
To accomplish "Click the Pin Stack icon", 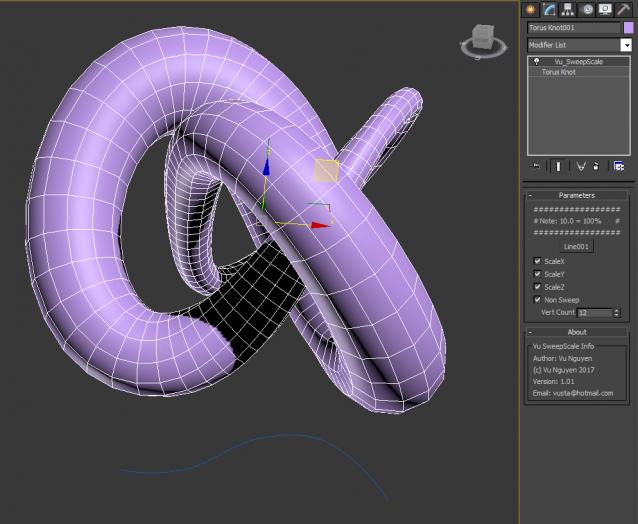I will (x=537, y=166).
